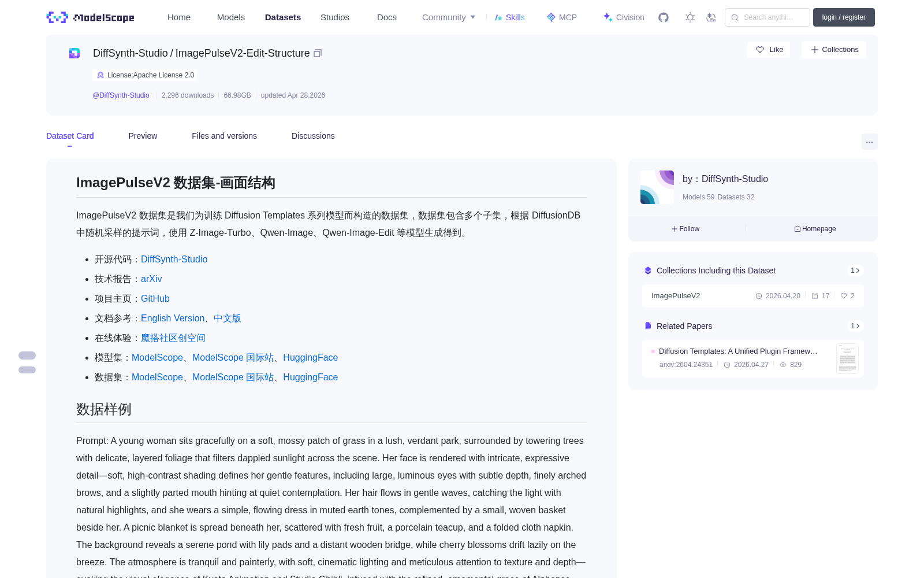Click the Collections Including this Dataset icon
The height and width of the screenshot is (578, 924).
tap(648, 271)
